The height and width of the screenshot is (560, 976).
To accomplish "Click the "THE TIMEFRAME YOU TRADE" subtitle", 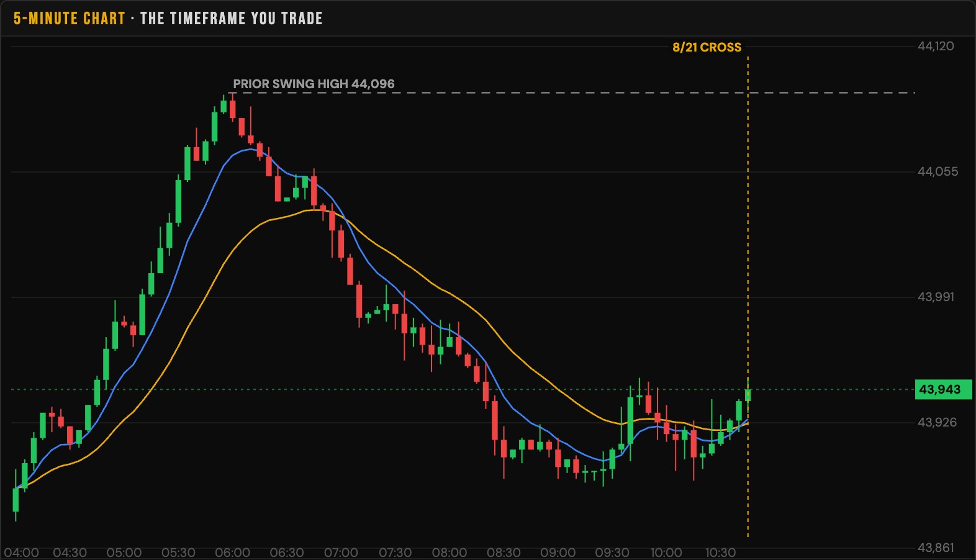I will point(232,19).
